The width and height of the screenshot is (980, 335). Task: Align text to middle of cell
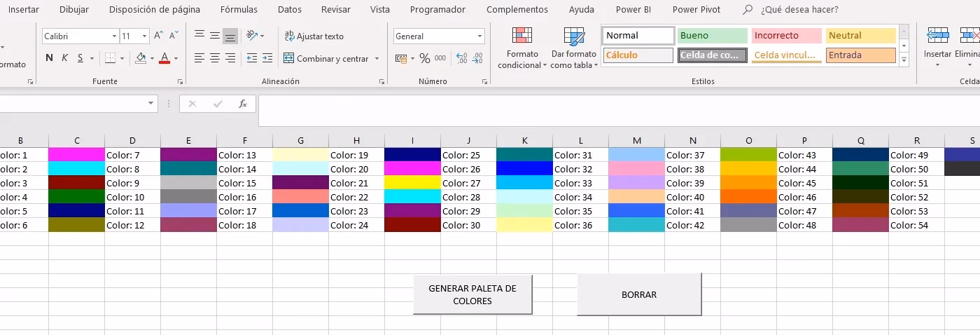[x=215, y=36]
